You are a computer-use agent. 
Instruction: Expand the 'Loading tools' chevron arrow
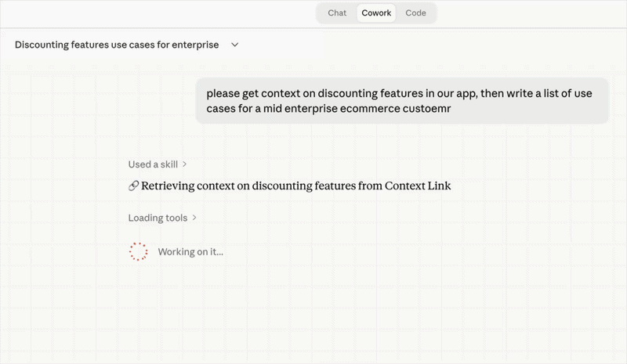click(194, 218)
